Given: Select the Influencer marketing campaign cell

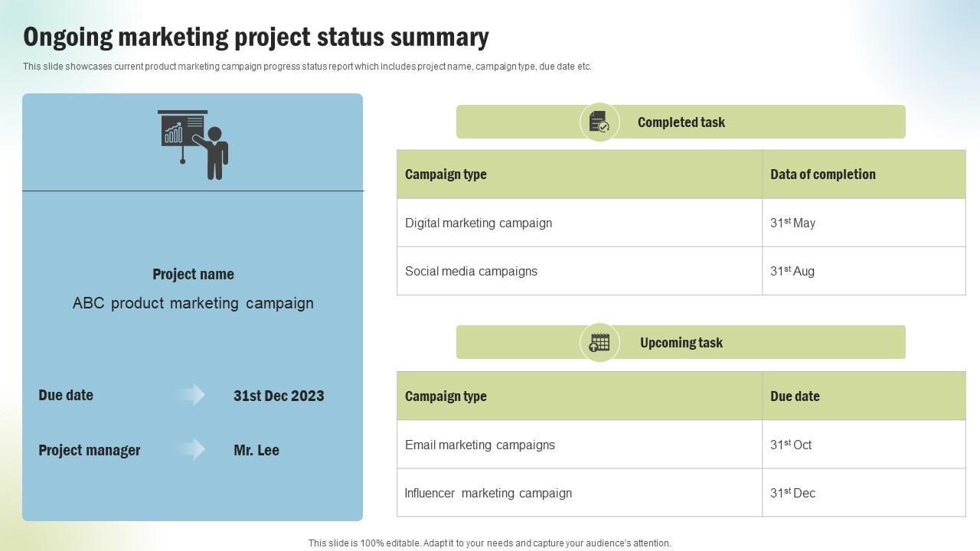Looking at the screenshot, I should [488, 494].
